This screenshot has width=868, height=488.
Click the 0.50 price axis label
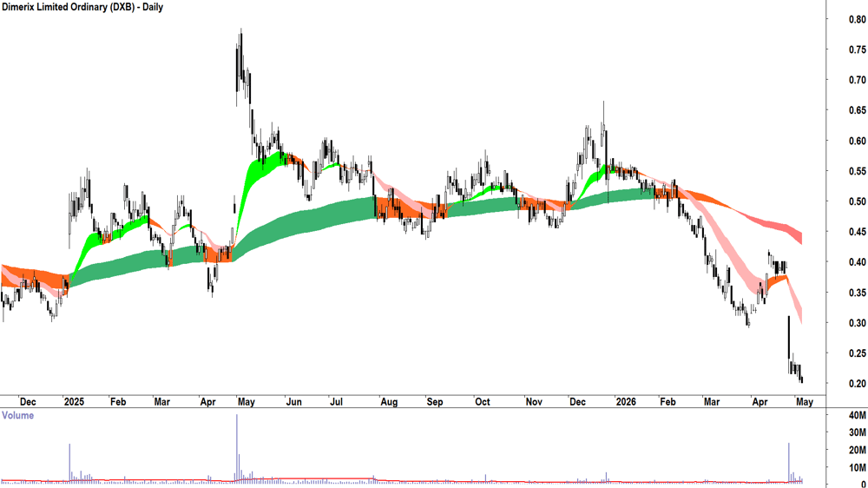[857, 201]
